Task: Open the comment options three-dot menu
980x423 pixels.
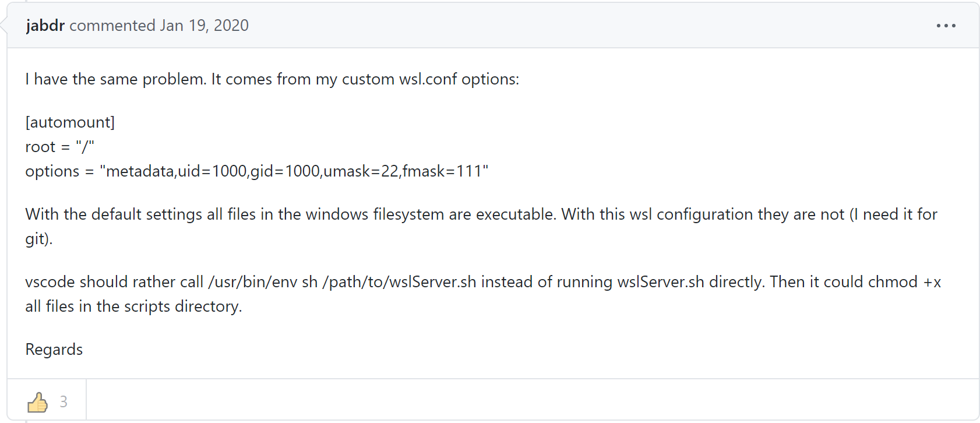Action: 946,26
